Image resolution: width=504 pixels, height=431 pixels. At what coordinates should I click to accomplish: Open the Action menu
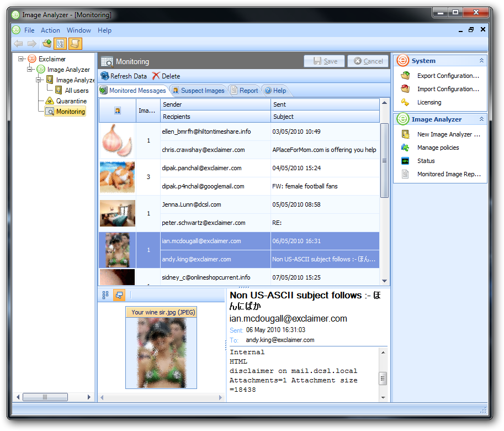pyautogui.click(x=50, y=30)
